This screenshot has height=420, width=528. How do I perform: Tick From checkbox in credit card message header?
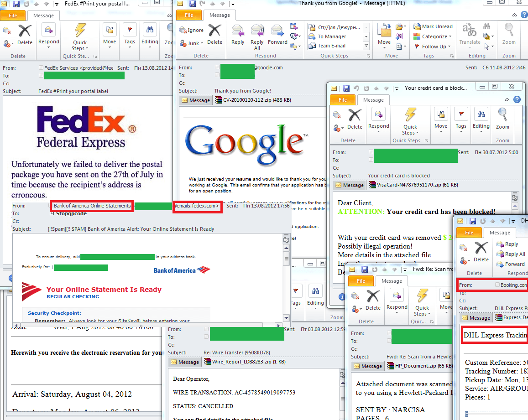pos(371,152)
